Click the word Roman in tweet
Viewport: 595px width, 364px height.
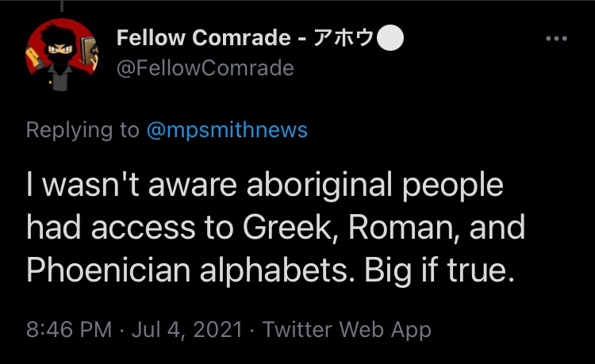pos(404,228)
